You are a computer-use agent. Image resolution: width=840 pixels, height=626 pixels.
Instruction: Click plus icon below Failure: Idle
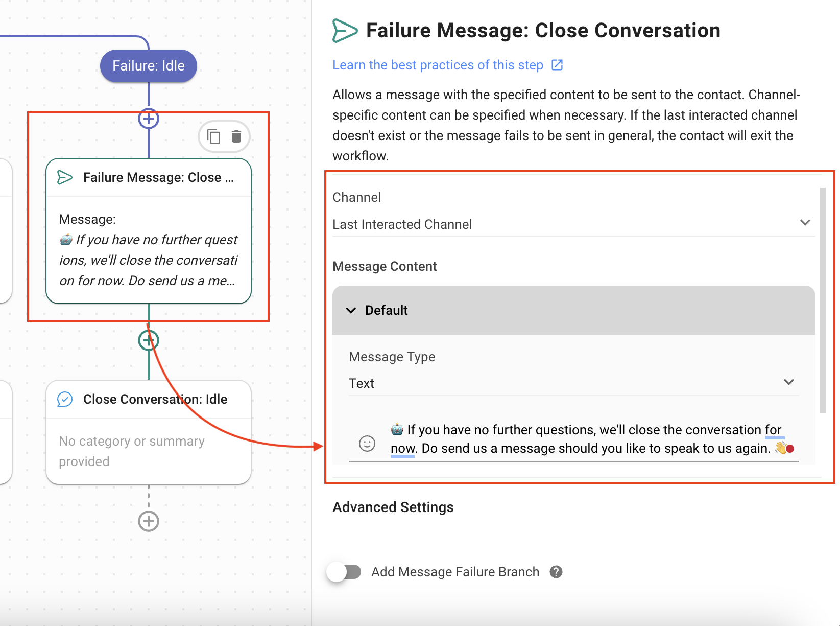149,119
